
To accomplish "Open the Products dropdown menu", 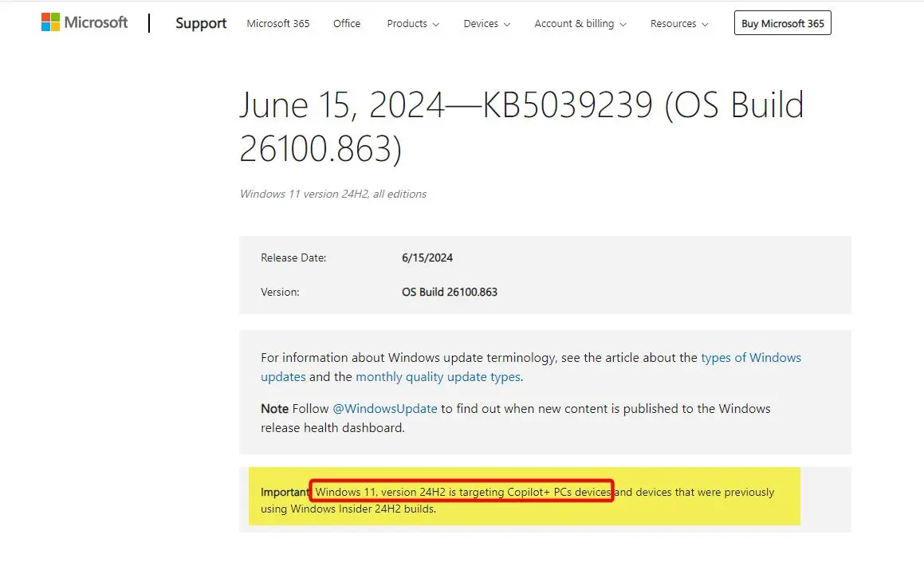I will (x=407, y=24).
